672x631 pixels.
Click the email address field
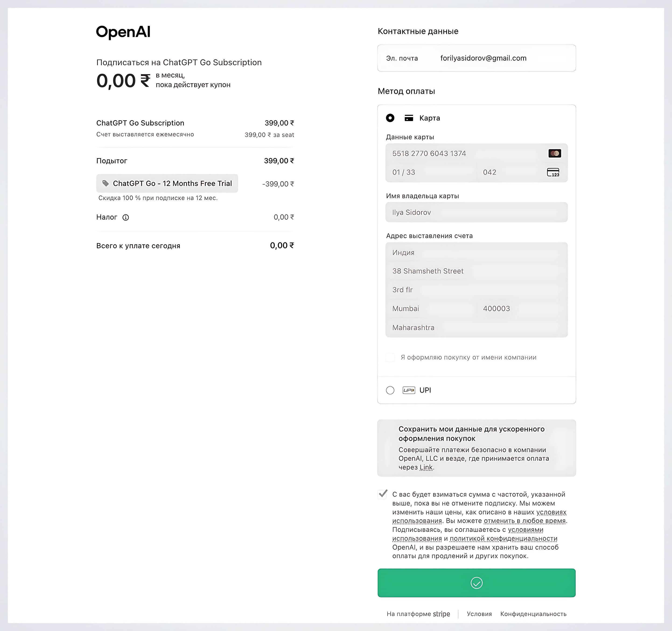(483, 58)
